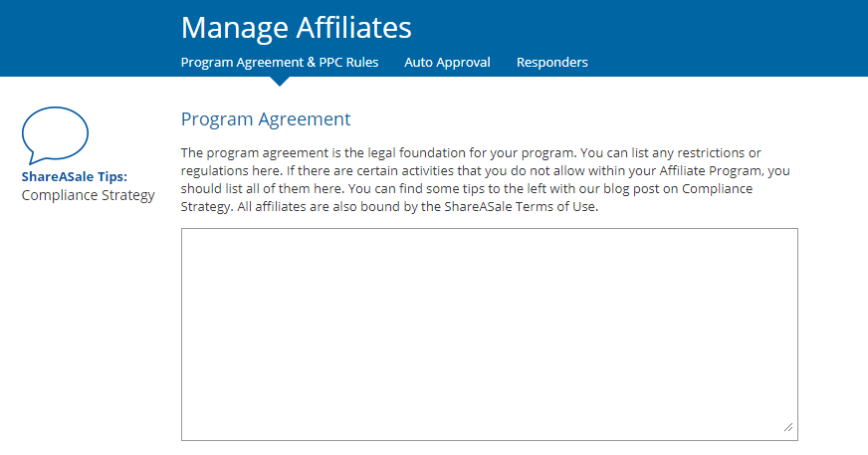
Task: Click the Manage Affiliates page title
Action: pos(296,27)
